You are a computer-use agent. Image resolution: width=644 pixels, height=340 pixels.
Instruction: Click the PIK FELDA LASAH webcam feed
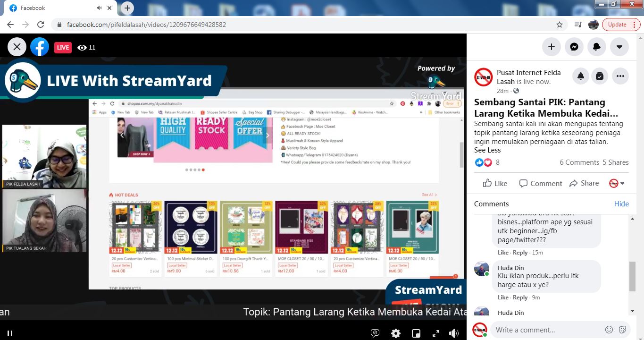(x=44, y=156)
